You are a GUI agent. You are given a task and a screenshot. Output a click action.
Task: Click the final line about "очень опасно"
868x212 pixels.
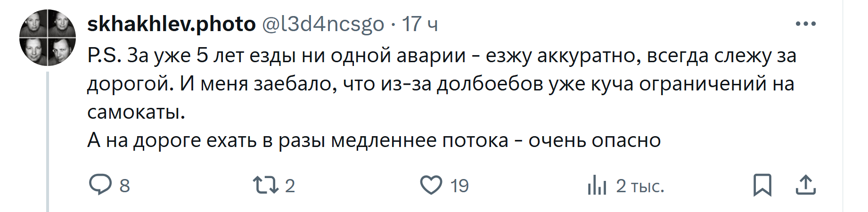(374, 140)
